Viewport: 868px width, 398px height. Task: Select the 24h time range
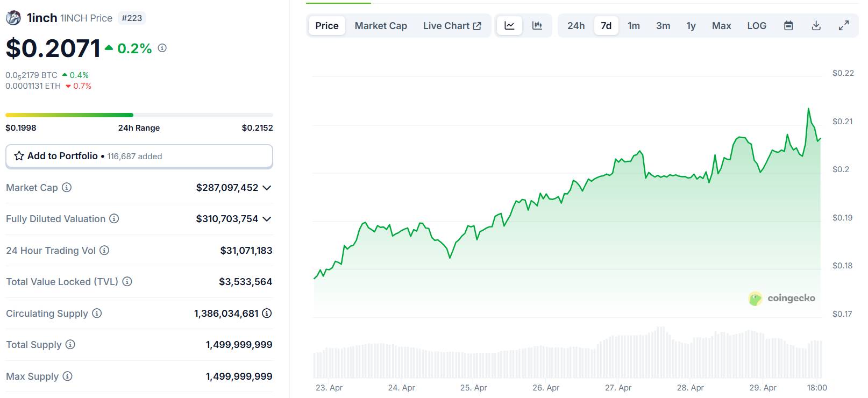click(x=576, y=25)
